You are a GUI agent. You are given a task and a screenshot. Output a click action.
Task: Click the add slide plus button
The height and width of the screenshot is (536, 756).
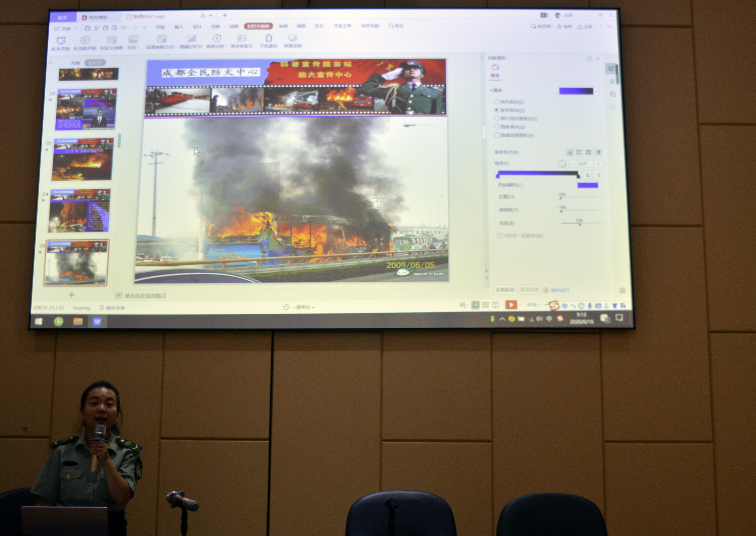tap(72, 295)
